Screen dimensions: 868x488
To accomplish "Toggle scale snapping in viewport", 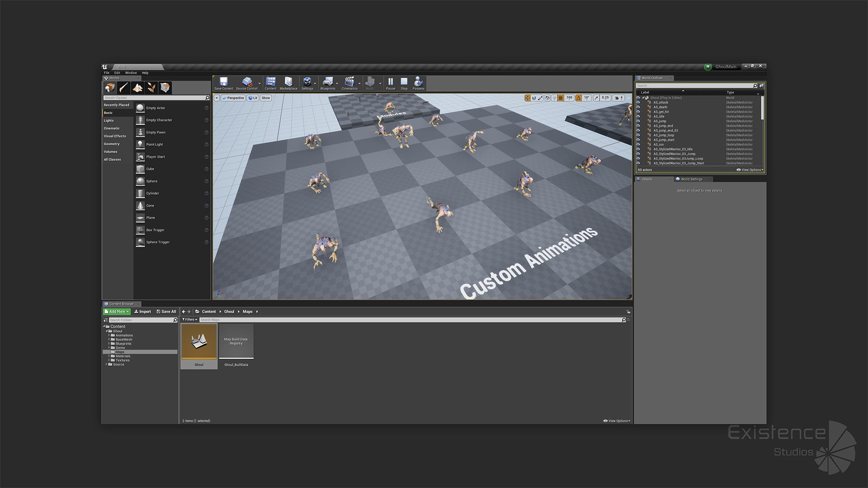I will pos(596,98).
